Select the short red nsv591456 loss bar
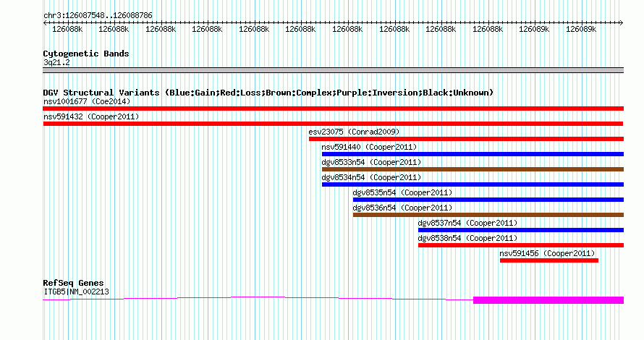 [549, 260]
